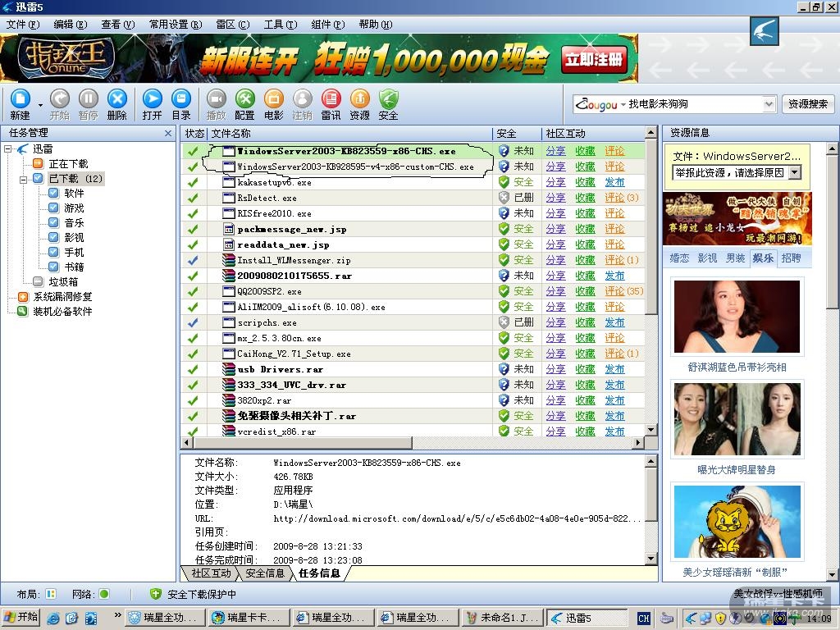840x630 pixels.
Task: Open the 雷讯 news icon
Action: (x=331, y=99)
